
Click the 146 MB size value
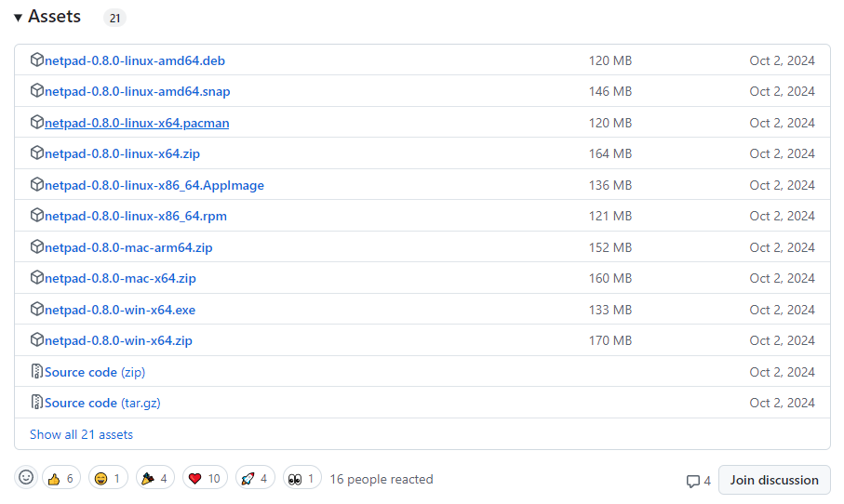coord(610,91)
